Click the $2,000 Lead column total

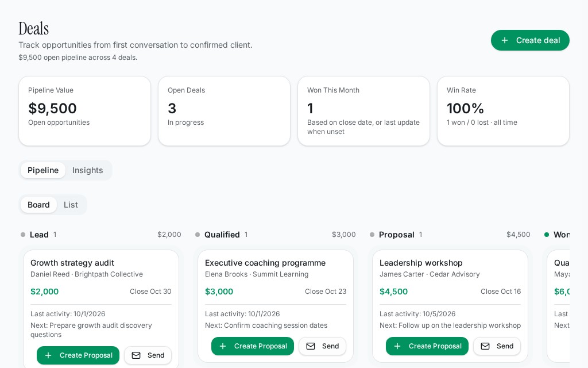pyautogui.click(x=169, y=235)
